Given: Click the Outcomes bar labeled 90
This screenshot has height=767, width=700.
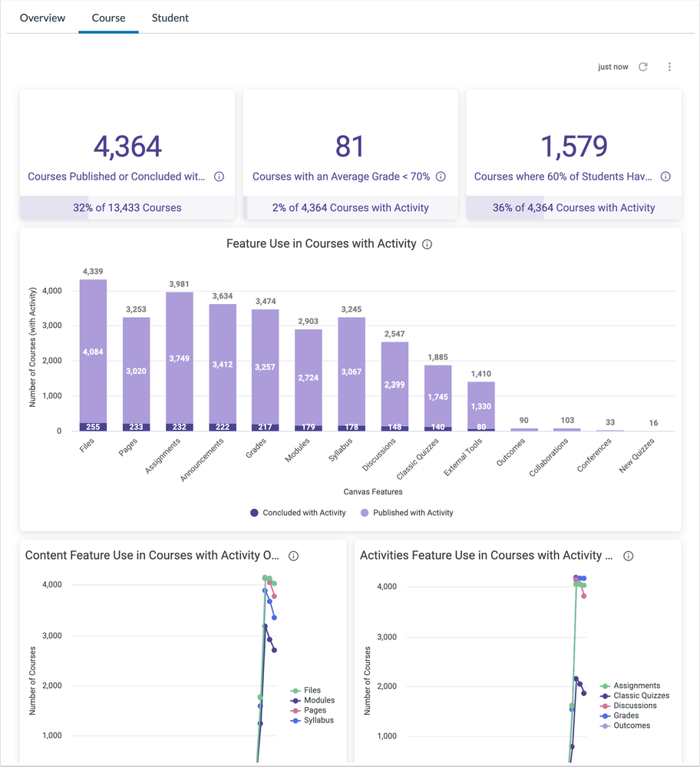Looking at the screenshot, I should point(524,429).
